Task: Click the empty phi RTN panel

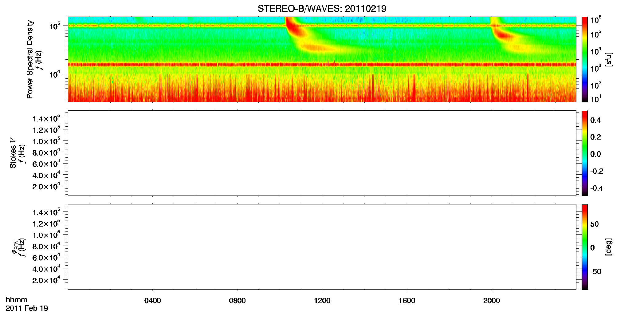Action: pos(322,247)
